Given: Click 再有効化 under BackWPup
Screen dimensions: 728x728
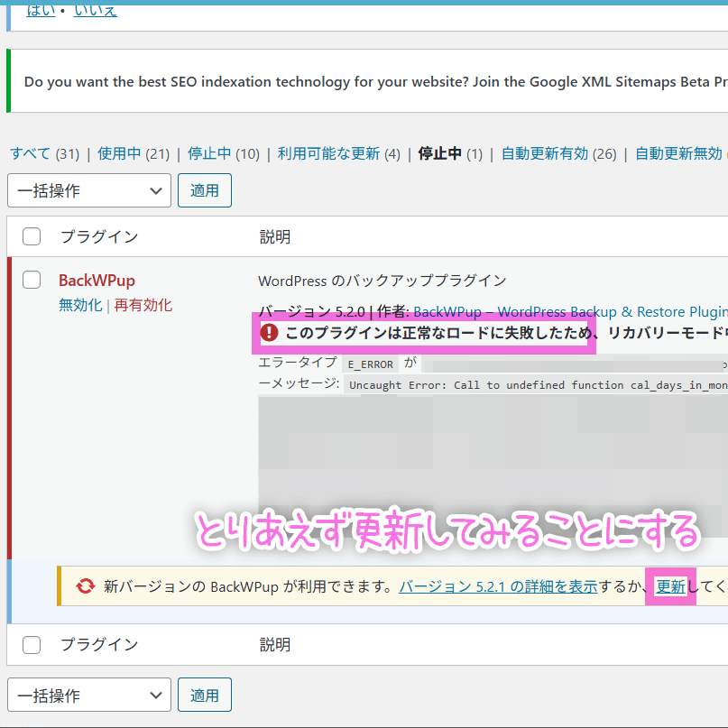Looking at the screenshot, I should tap(143, 305).
